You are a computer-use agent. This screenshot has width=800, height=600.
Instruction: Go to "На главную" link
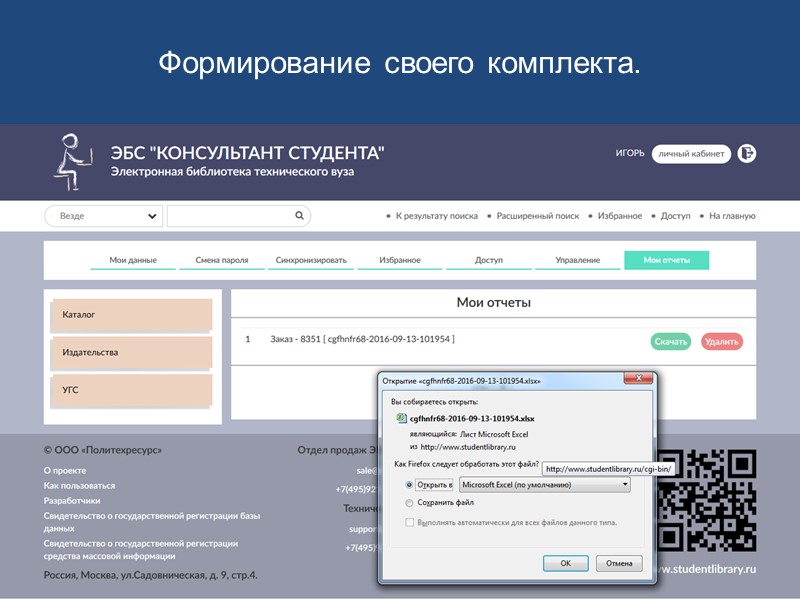click(732, 216)
